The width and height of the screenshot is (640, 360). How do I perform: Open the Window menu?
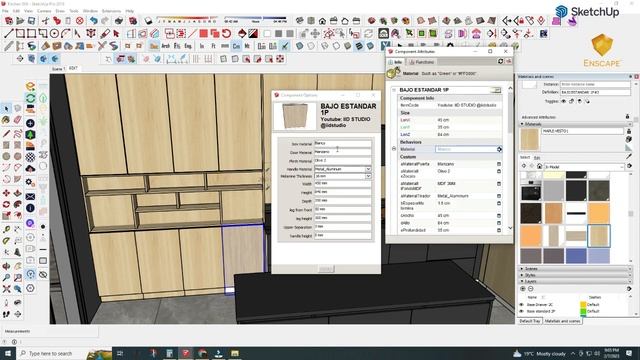click(90, 11)
